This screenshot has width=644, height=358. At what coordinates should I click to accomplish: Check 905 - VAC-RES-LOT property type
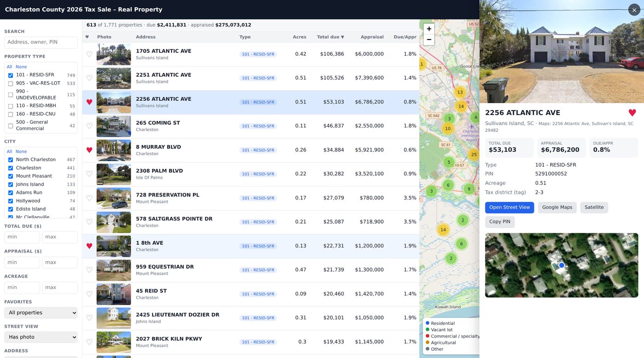click(11, 83)
